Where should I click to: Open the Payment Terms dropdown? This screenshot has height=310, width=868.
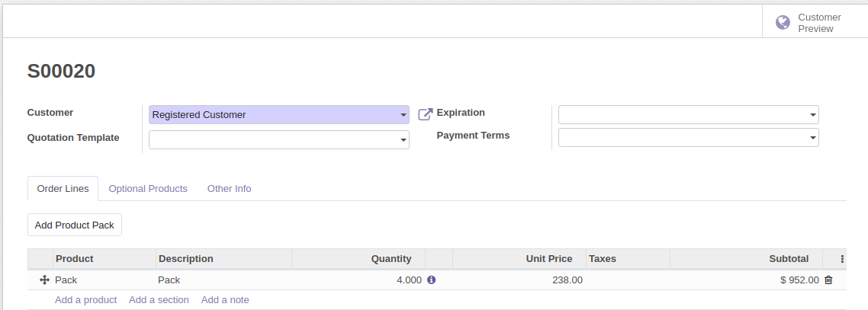[688, 138]
